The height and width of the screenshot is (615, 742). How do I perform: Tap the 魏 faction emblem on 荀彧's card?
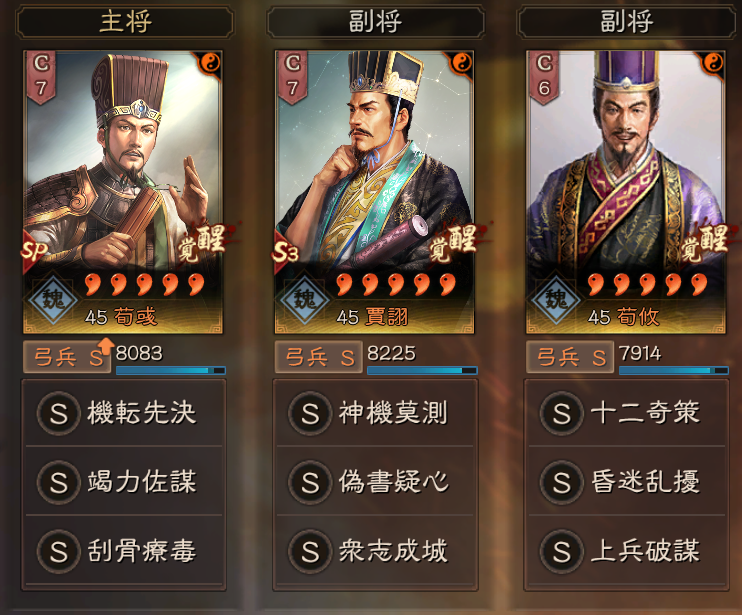(53, 299)
